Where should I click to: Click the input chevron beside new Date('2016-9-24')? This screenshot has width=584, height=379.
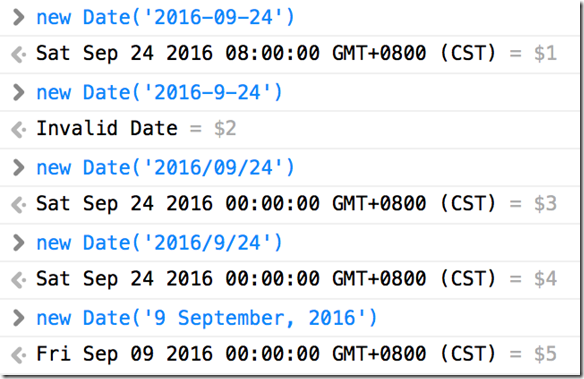18,93
